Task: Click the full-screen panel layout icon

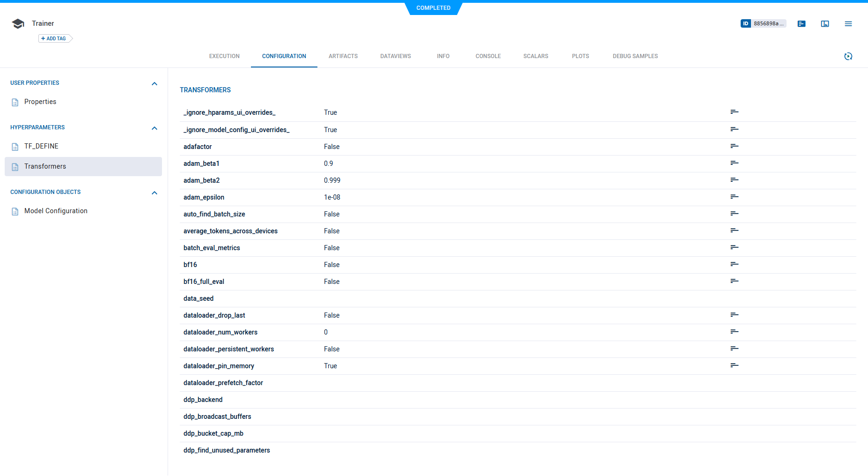Action: tap(824, 24)
